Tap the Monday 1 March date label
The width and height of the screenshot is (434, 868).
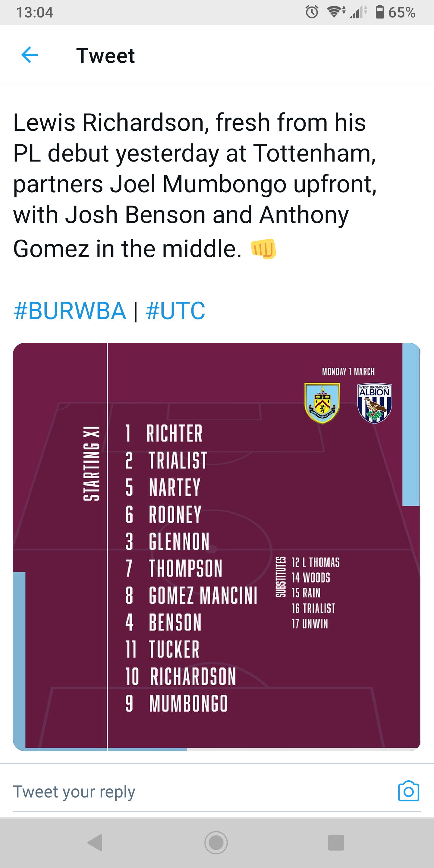[348, 372]
